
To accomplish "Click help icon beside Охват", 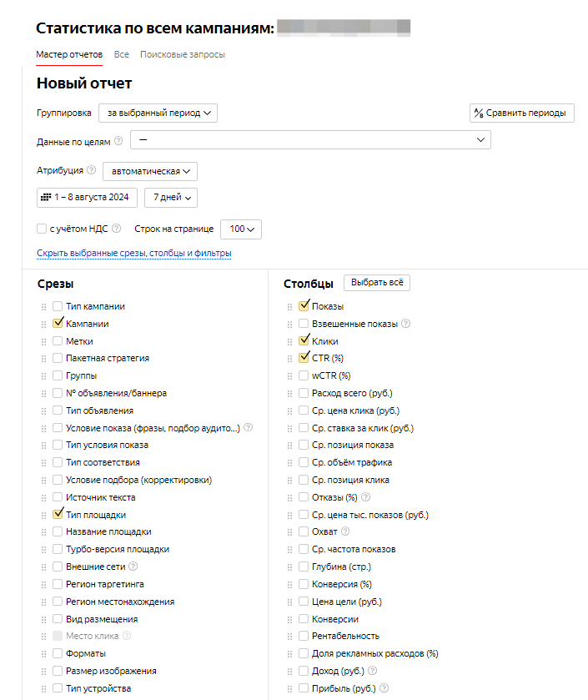I will coord(345,531).
